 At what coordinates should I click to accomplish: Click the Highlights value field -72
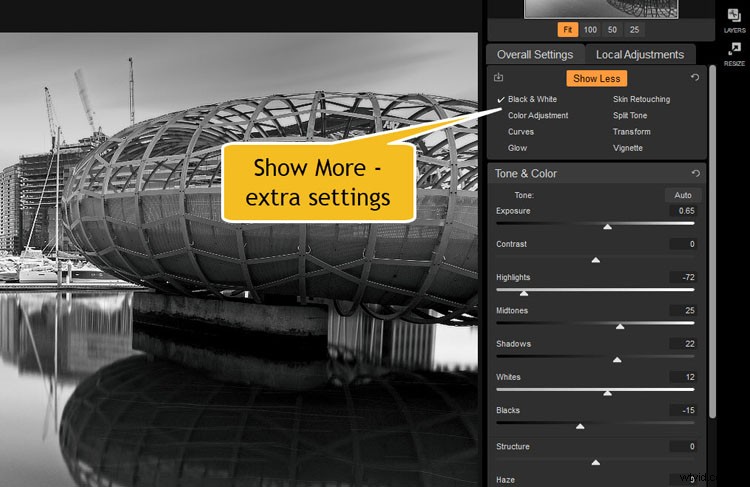click(683, 277)
